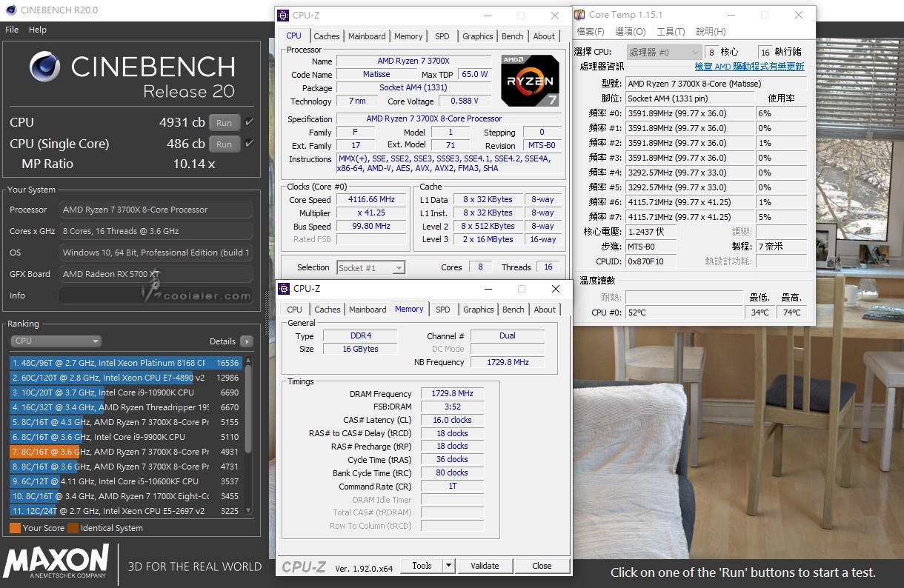Open the About tab in upper CPU-Z window
Image resolution: width=904 pixels, height=588 pixels.
[x=544, y=36]
